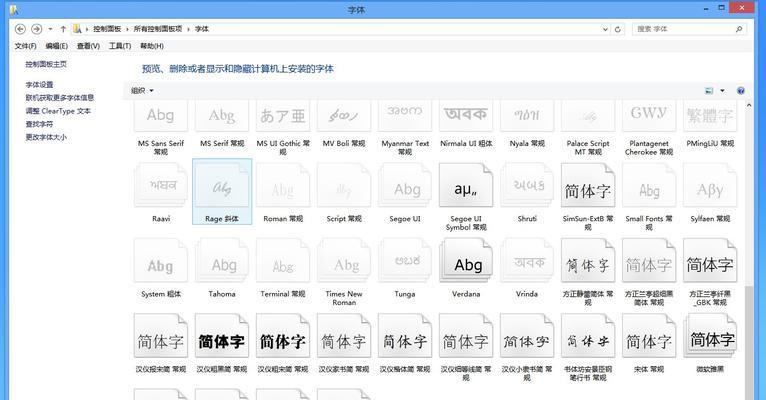This screenshot has width=766, height=400.
Task: Select the Tunga font icon
Action: pyautogui.click(x=405, y=261)
